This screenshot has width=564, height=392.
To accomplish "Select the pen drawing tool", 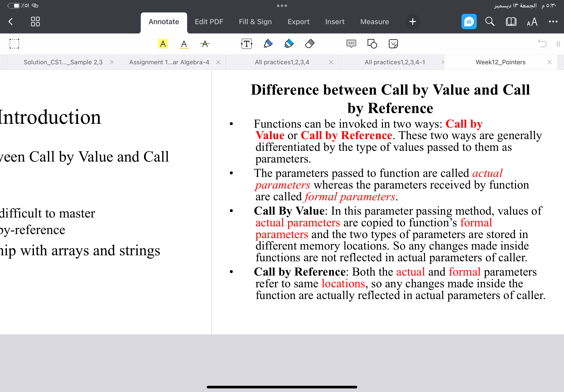I will pyautogui.click(x=268, y=44).
